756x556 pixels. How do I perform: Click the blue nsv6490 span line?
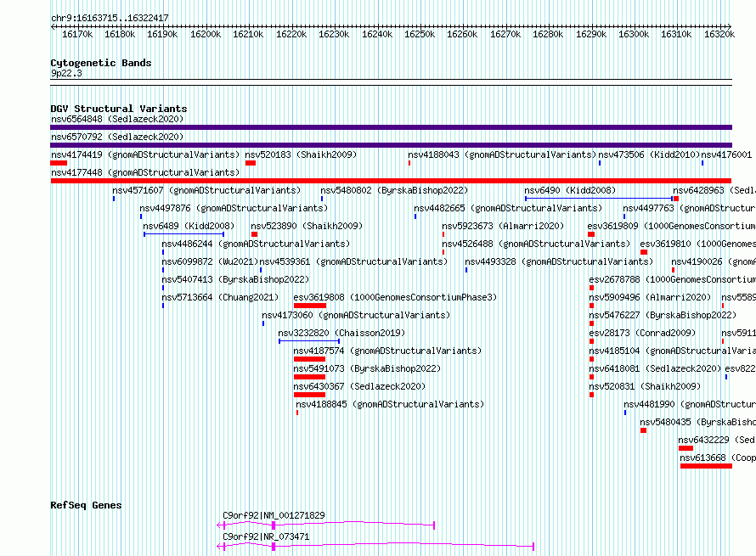point(599,199)
